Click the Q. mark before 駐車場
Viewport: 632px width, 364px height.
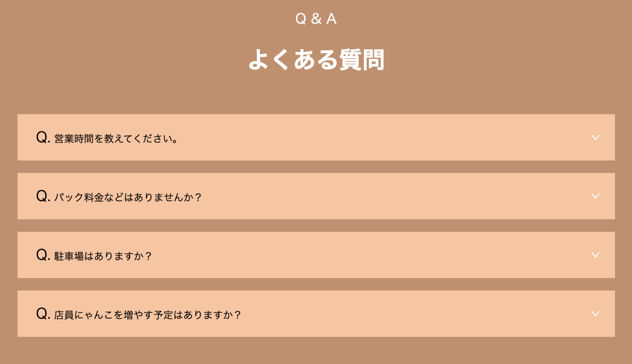(x=43, y=255)
